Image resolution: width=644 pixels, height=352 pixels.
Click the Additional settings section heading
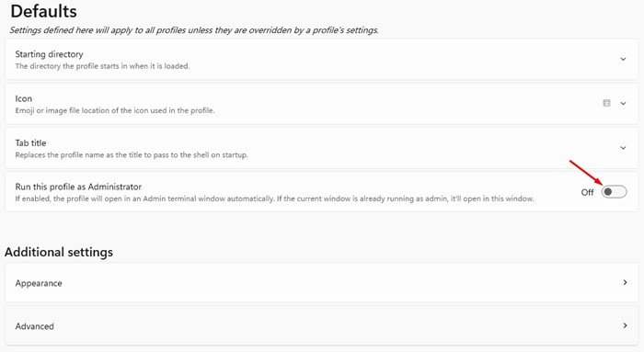point(59,252)
